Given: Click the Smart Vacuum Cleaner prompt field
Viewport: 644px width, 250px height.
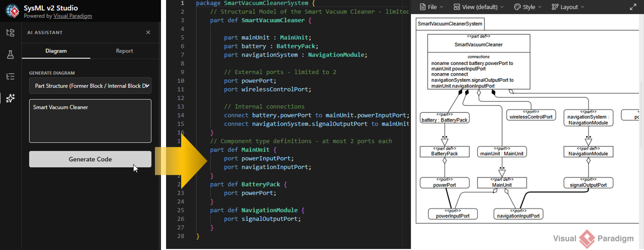Looking at the screenshot, I should pos(90,120).
